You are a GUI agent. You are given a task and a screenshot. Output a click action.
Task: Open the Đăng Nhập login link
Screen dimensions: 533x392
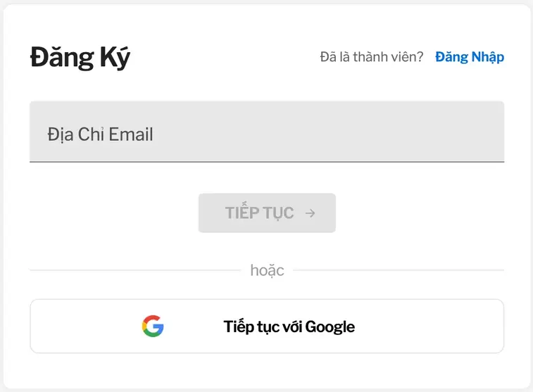click(x=470, y=57)
